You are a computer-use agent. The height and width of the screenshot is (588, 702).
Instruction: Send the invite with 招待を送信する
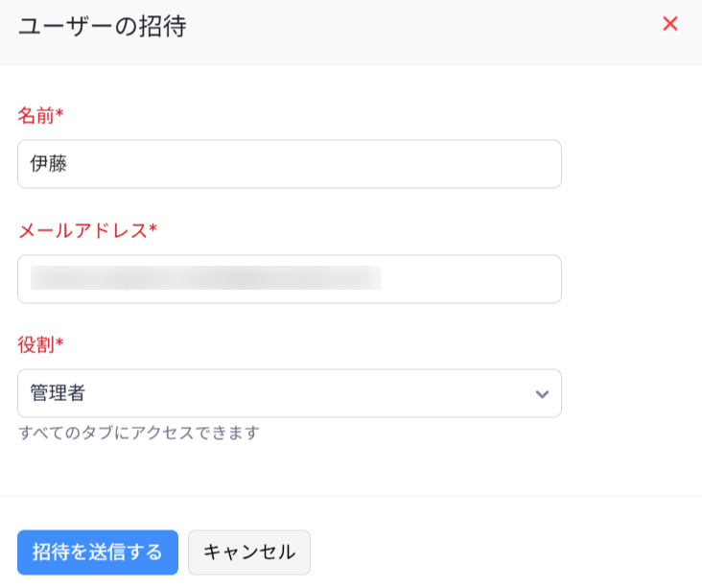[x=98, y=553]
